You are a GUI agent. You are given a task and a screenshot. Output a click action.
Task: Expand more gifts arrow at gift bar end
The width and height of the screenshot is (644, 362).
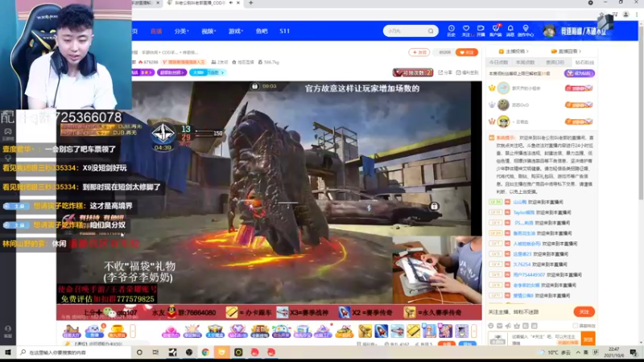474,331
